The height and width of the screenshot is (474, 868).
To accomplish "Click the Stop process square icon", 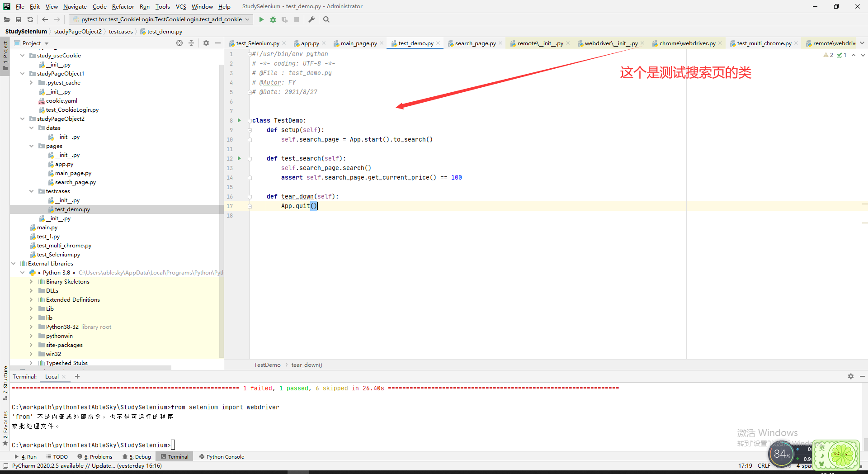I will tap(297, 19).
